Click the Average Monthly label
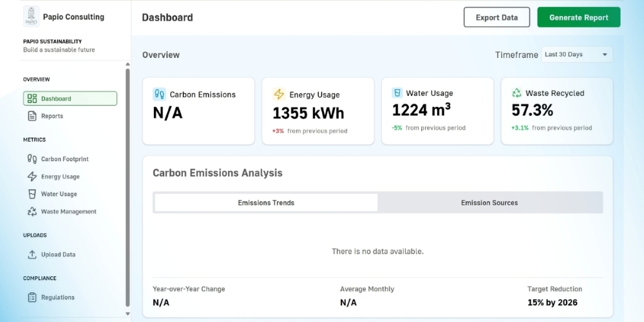This screenshot has width=644, height=322. click(367, 289)
